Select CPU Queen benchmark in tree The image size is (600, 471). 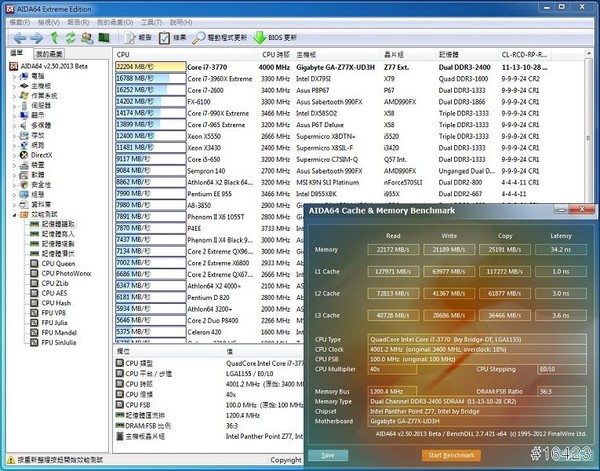(56, 263)
